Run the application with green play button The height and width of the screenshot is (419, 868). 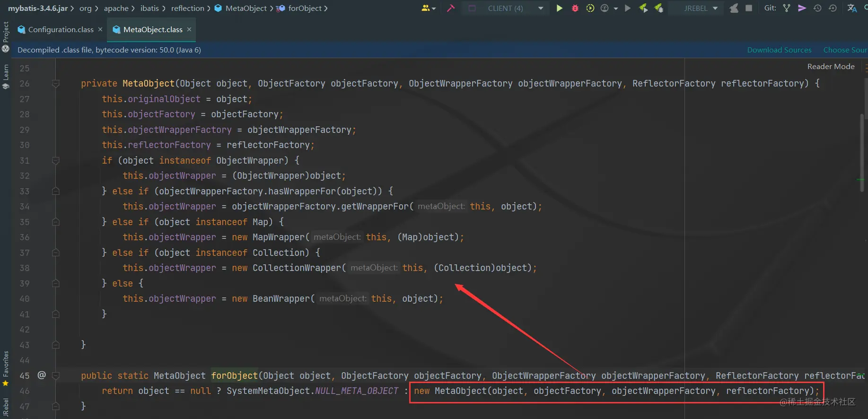(x=559, y=8)
